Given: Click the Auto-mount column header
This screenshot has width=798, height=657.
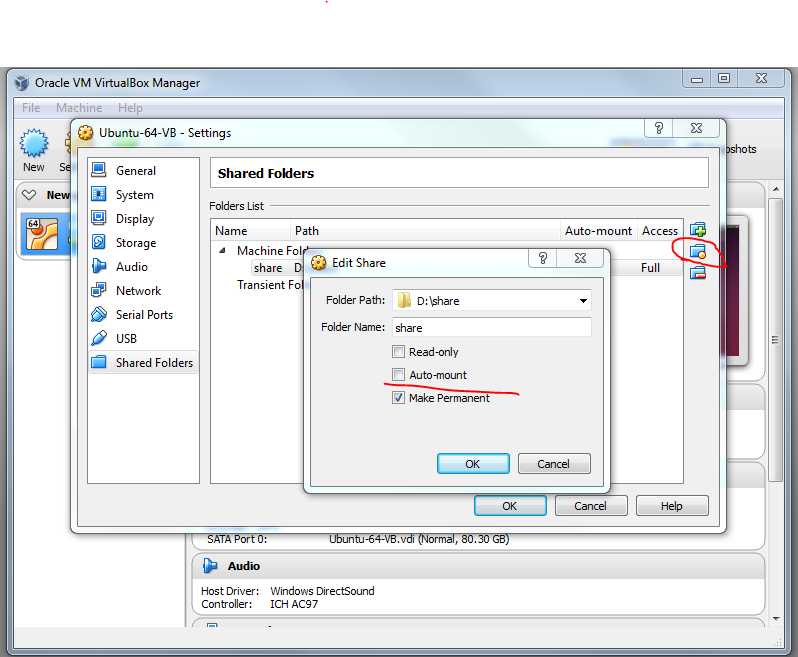Looking at the screenshot, I should (598, 231).
